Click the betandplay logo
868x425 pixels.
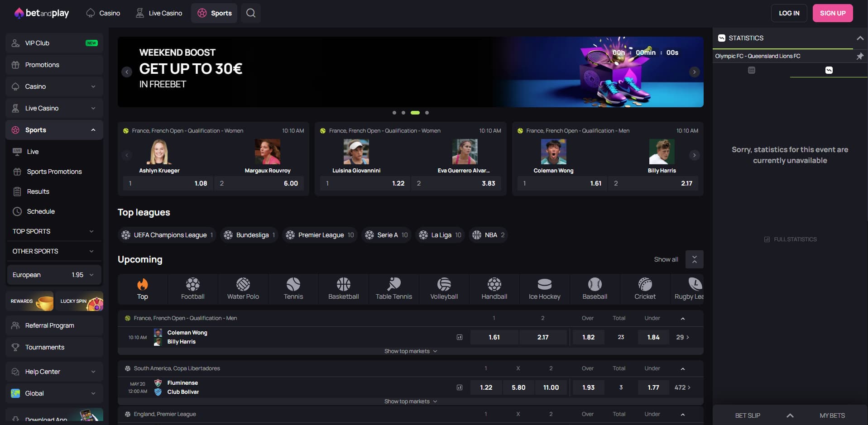coord(42,13)
